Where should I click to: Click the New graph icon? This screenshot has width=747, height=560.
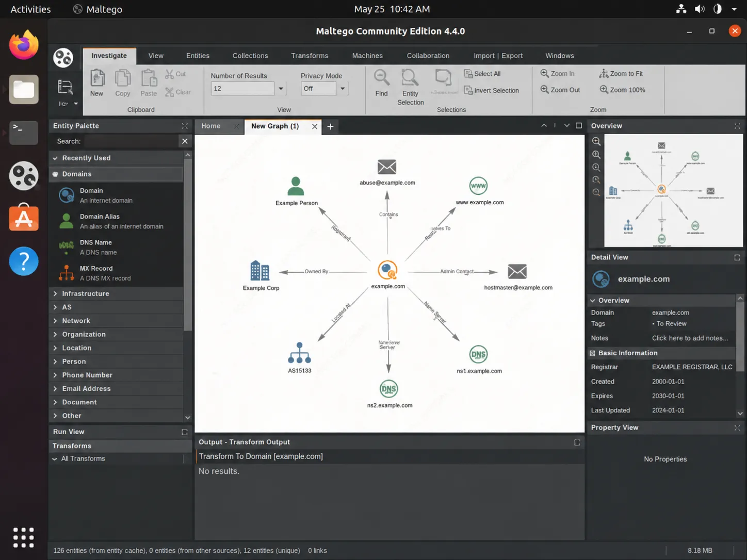[x=97, y=79]
